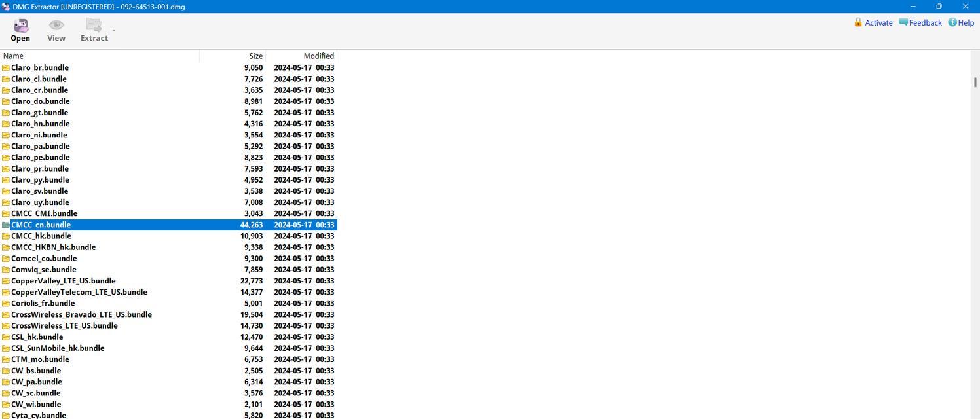
Task: Select folder icon of Claro_uy.bundle
Action: [6, 202]
